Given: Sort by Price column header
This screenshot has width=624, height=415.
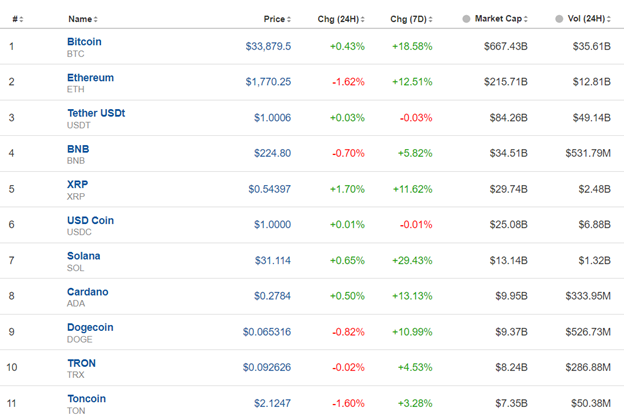Looking at the screenshot, I should coord(277,19).
